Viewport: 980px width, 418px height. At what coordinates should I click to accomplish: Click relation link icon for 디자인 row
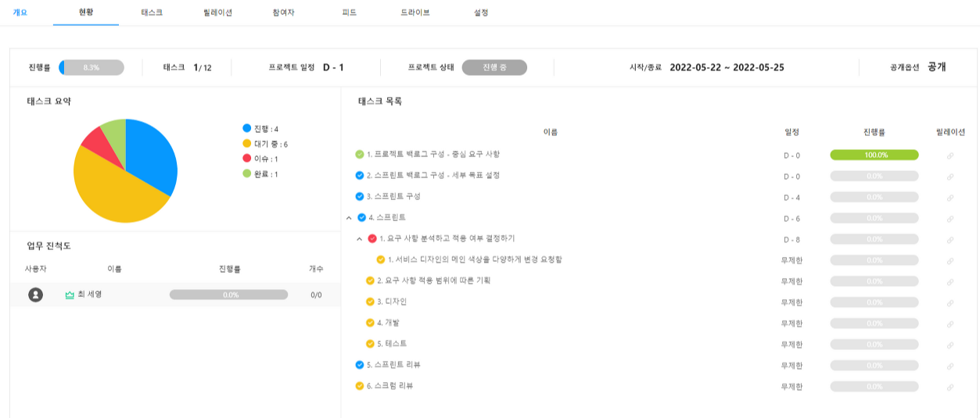point(950,302)
